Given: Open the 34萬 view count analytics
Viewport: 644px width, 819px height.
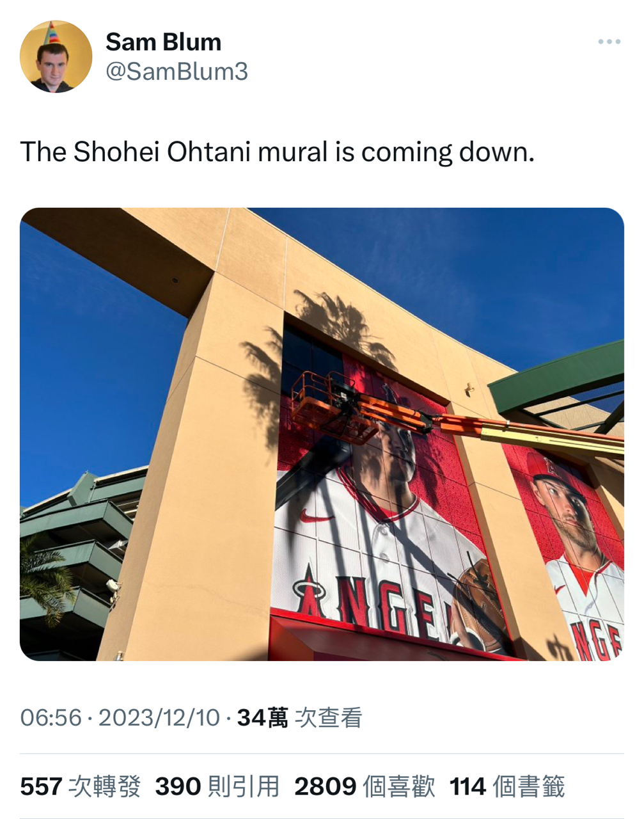Looking at the screenshot, I should tap(300, 718).
